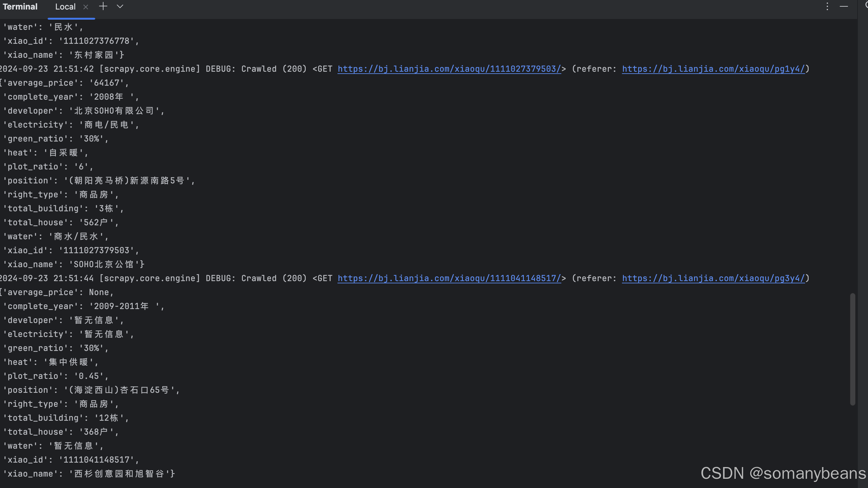Image resolution: width=868 pixels, height=488 pixels.
Task: Open terminal options three-dot menu
Action: [827, 6]
